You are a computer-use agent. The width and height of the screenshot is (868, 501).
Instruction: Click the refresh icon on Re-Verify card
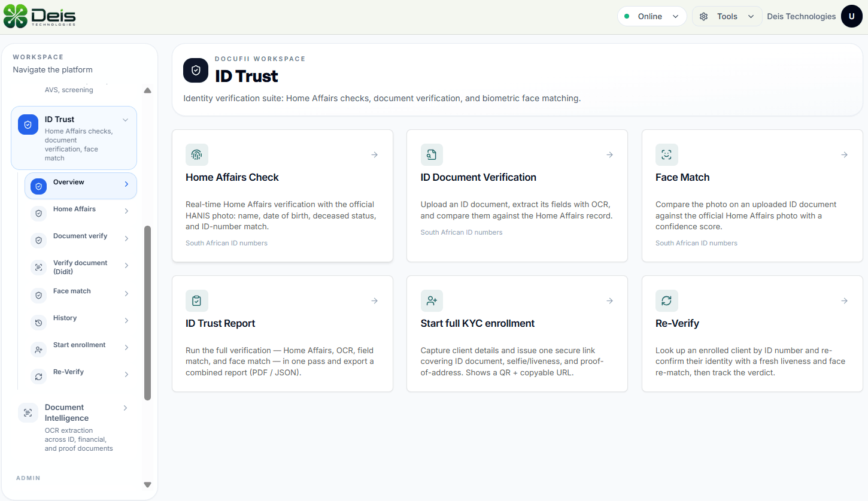tap(666, 300)
